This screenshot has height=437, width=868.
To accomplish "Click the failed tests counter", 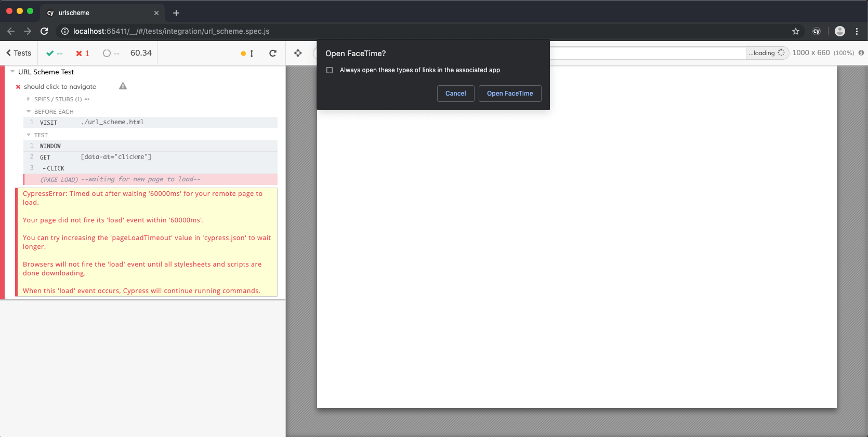I will 83,53.
